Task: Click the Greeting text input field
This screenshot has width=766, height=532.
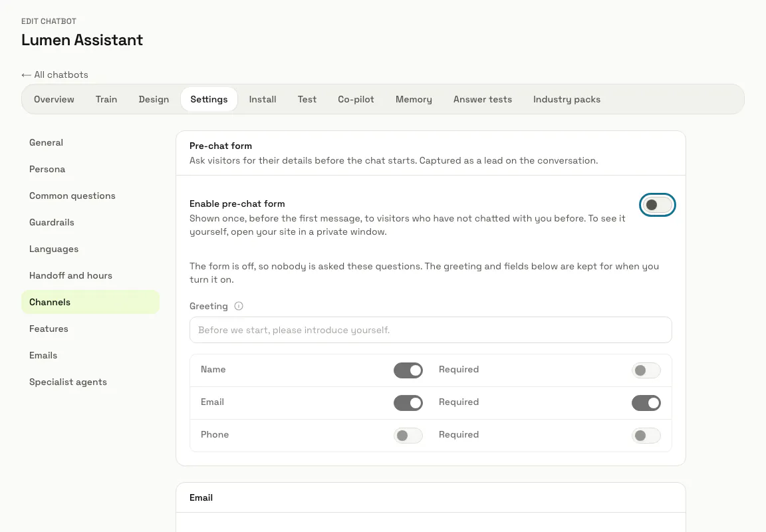Action: [430, 330]
